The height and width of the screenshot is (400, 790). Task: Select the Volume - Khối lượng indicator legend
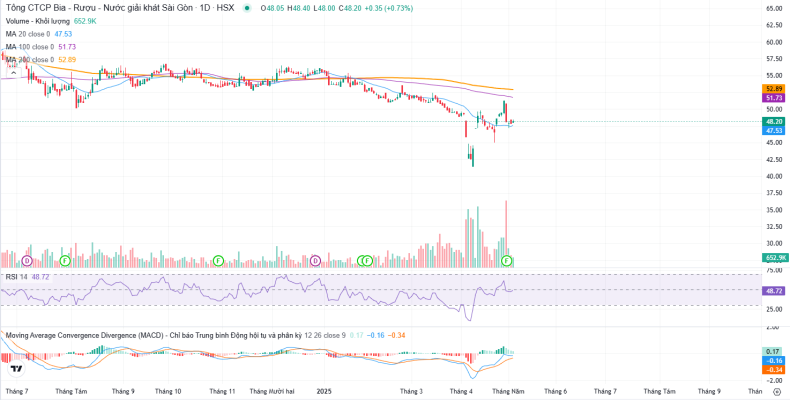click(39, 22)
